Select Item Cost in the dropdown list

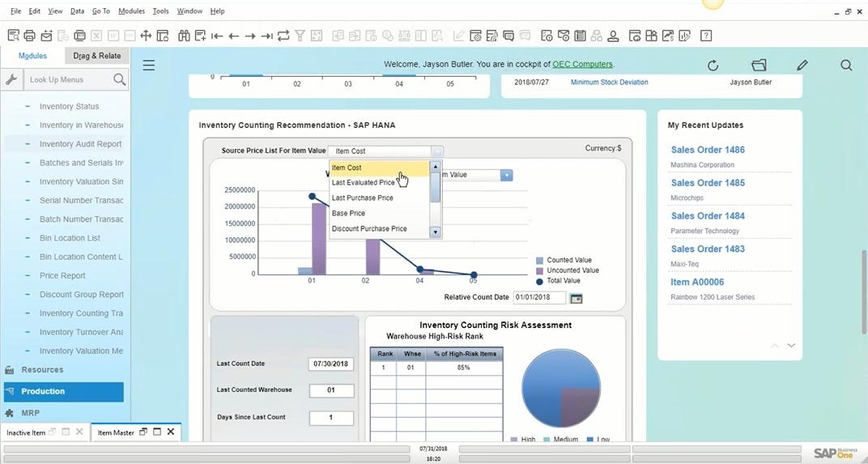[379, 168]
